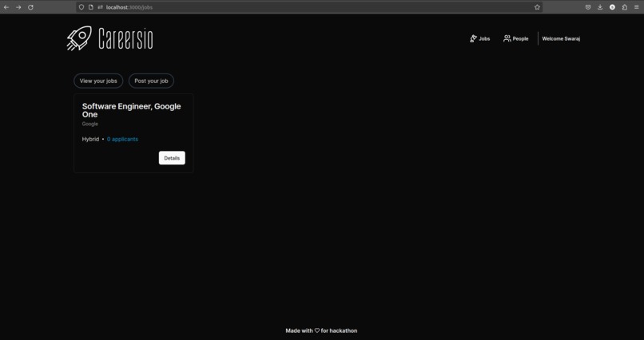Click the People icon in navbar
Screen dimensions: 644x340
(x=507, y=38)
